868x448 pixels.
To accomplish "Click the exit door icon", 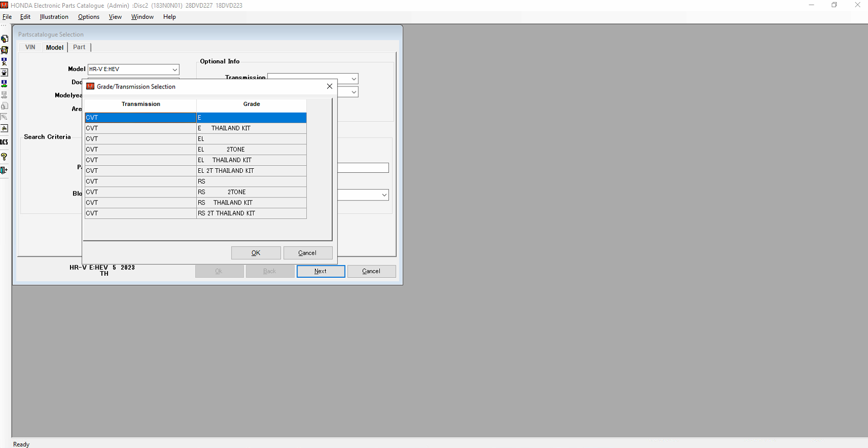I will (x=4, y=170).
